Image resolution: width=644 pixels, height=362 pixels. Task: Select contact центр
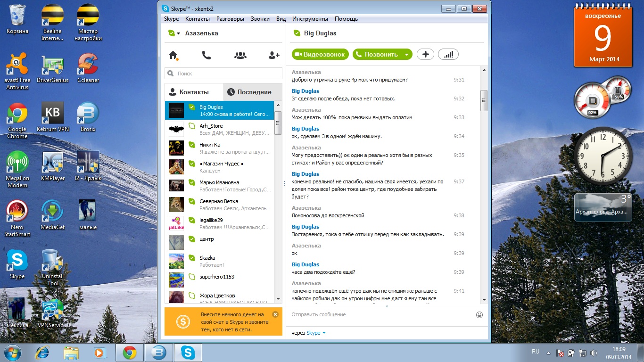(x=219, y=242)
